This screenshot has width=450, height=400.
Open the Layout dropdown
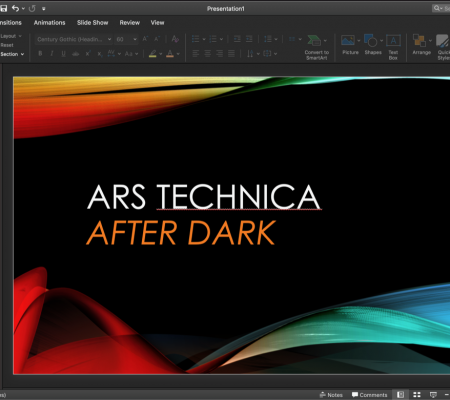point(11,36)
